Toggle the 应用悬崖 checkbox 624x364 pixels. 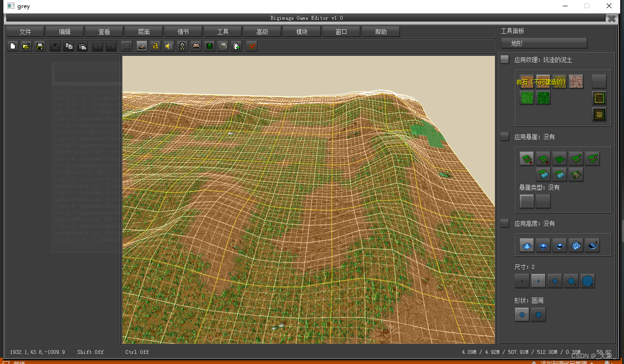tap(505, 137)
